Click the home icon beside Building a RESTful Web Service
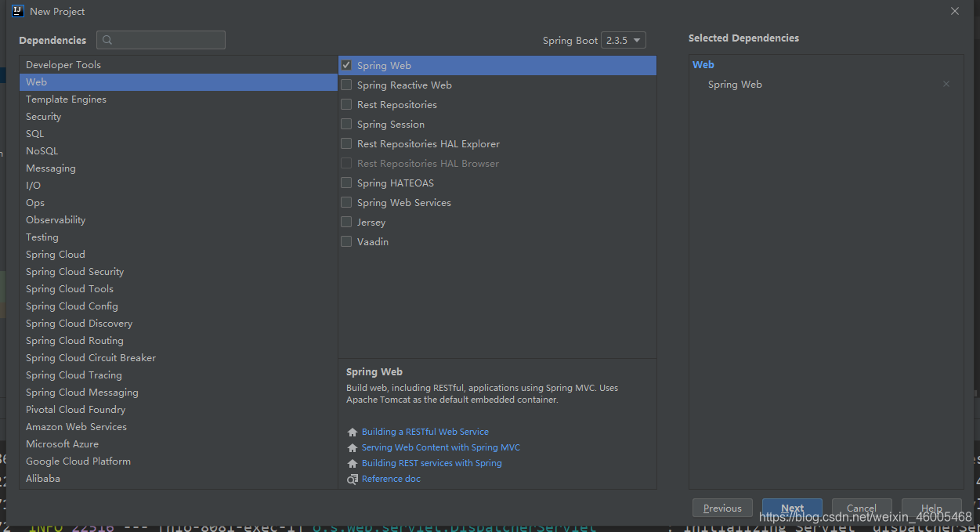Viewport: 980px width, 532px height. 353,432
